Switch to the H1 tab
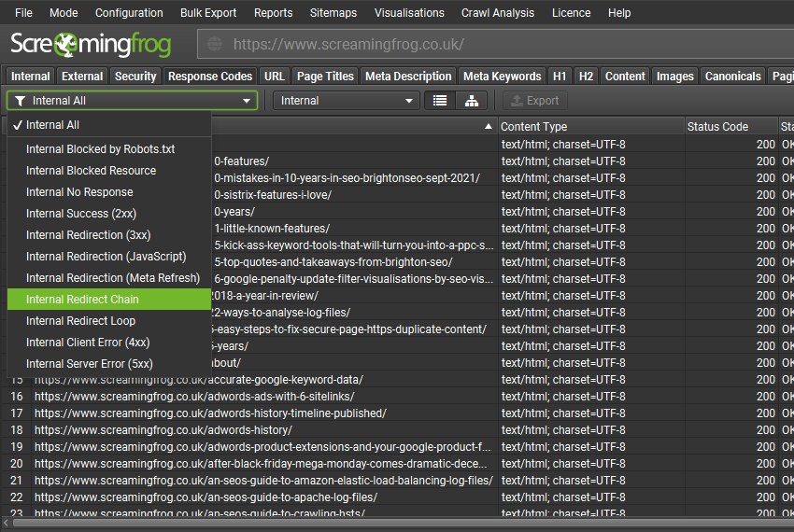This screenshot has height=532, width=794. click(560, 76)
